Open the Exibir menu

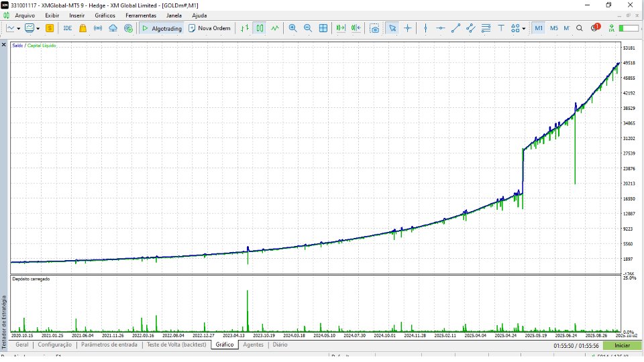pos(52,15)
